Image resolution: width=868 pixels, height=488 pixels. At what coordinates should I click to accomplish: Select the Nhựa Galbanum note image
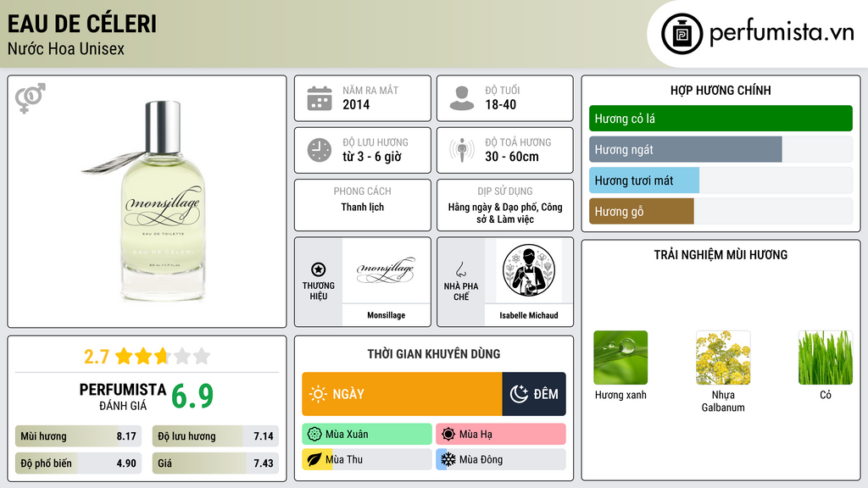click(723, 358)
